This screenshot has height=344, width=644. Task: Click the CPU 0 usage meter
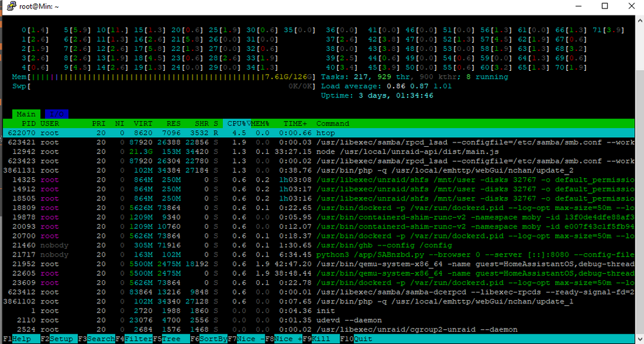tap(35, 30)
